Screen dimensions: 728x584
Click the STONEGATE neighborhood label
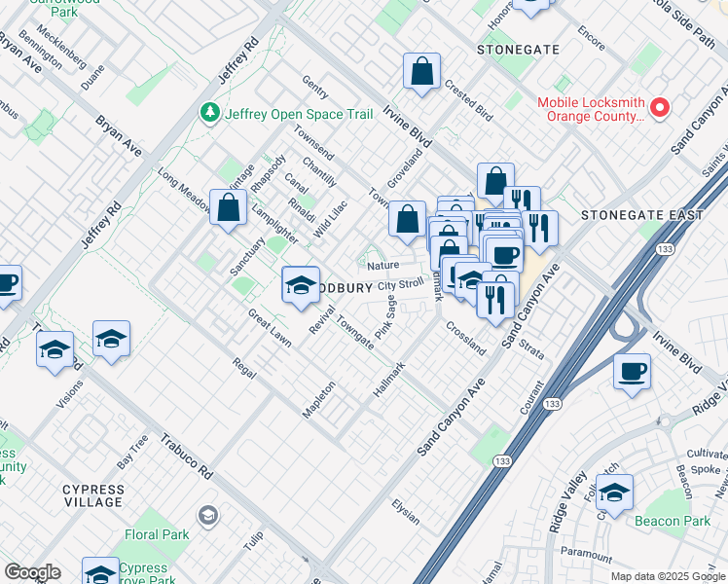click(x=518, y=50)
